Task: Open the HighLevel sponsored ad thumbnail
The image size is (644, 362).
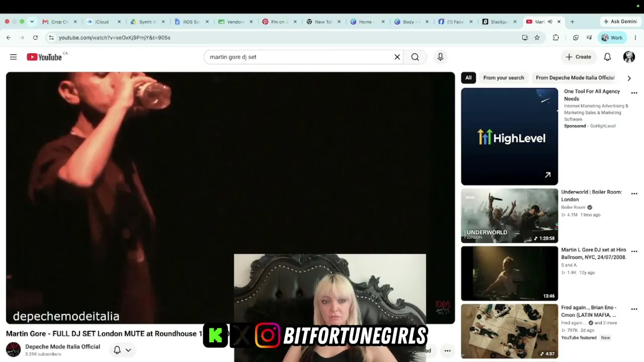Action: 510,137
